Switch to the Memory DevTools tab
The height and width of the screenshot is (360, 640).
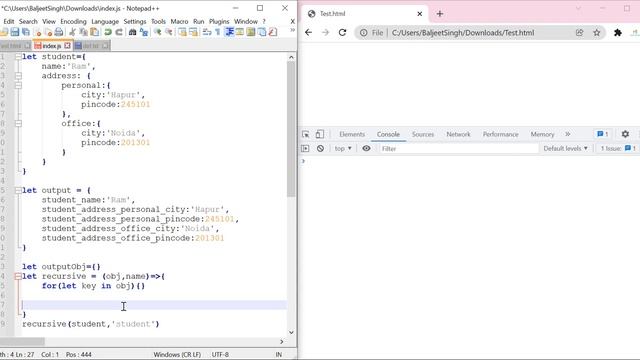542,134
